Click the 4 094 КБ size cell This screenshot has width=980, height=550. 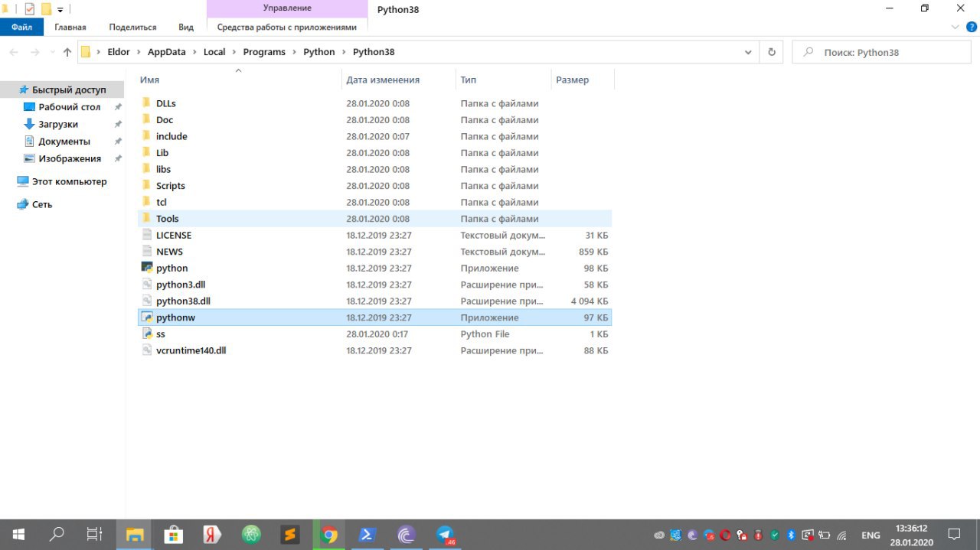(x=589, y=301)
